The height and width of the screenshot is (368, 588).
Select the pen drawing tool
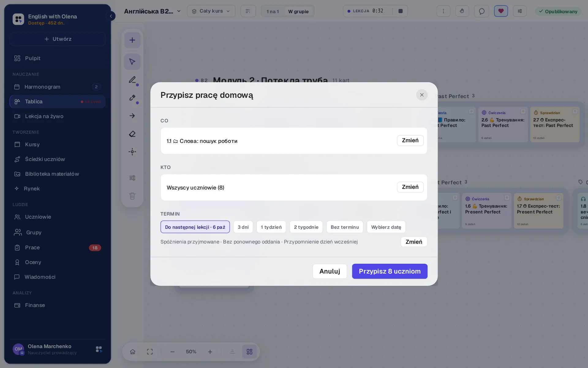pos(132,80)
